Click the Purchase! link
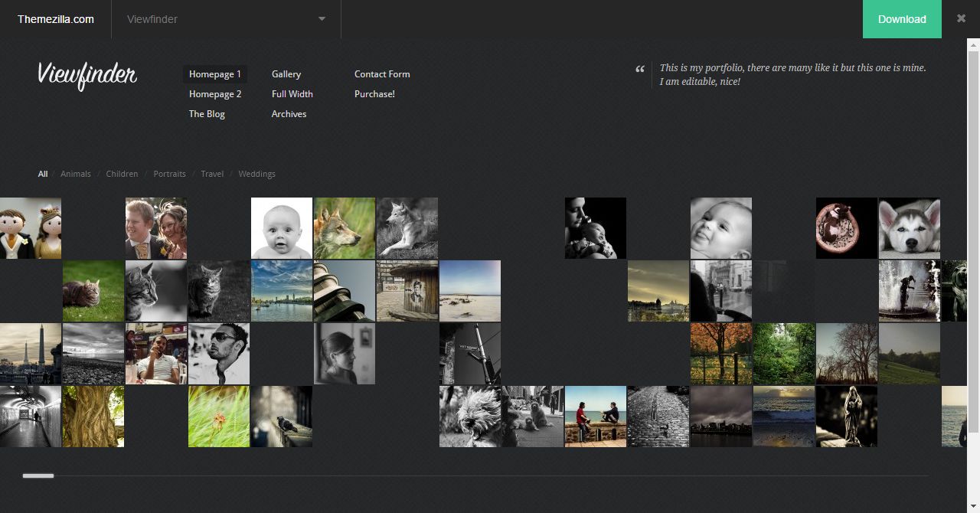The height and width of the screenshot is (513, 980). (x=374, y=94)
